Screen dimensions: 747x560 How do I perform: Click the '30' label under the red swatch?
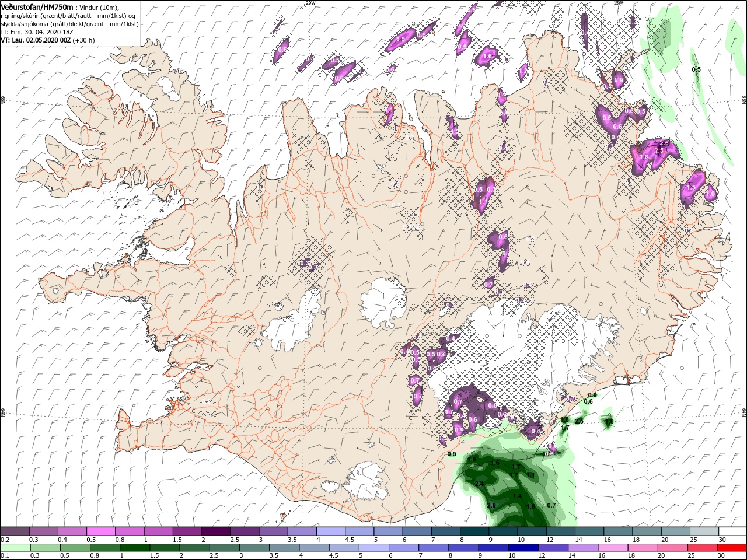pyautogui.click(x=722, y=556)
